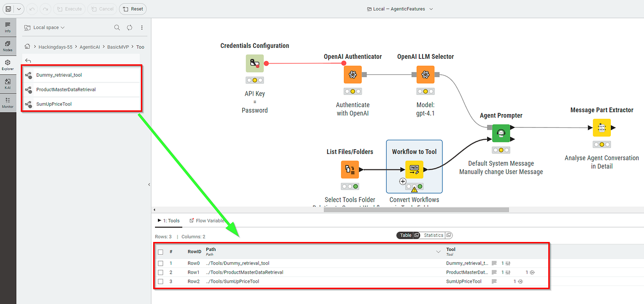The width and height of the screenshot is (644, 304).
Task: Open the Workflow to Tool node
Action: tap(414, 169)
